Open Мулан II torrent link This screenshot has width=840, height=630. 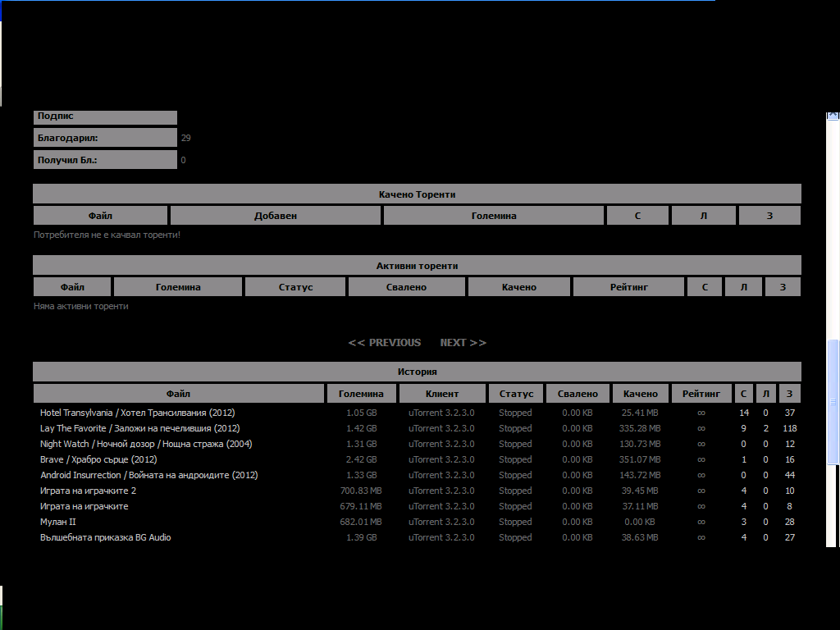click(57, 522)
